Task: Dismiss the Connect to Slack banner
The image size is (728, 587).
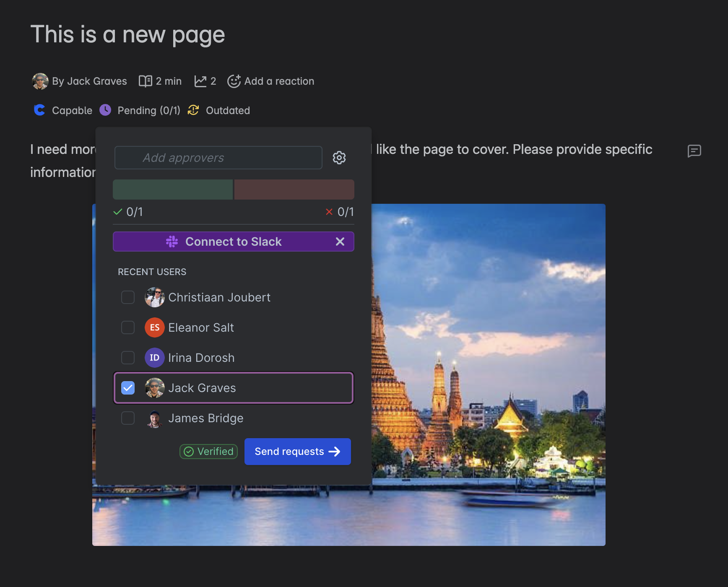Action: pos(340,242)
